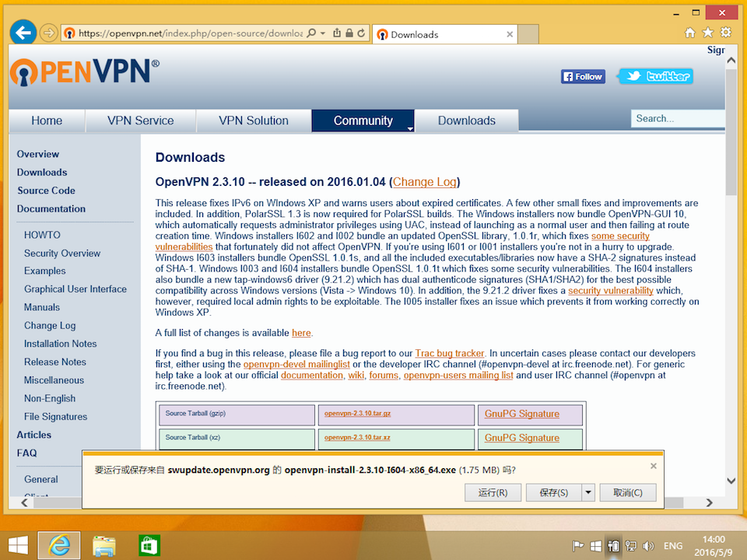Follow the 'some security vulnerabilities' link
747x560 pixels.
pos(620,236)
